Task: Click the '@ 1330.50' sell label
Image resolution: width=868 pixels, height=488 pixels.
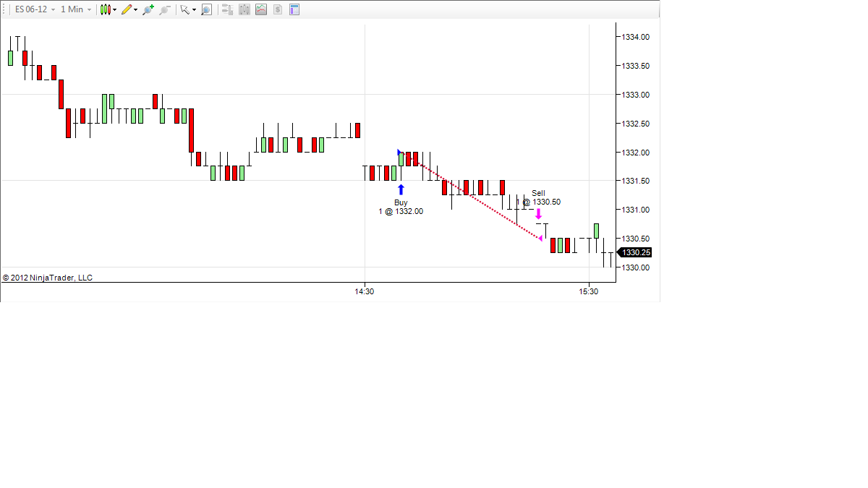Action: pos(542,202)
